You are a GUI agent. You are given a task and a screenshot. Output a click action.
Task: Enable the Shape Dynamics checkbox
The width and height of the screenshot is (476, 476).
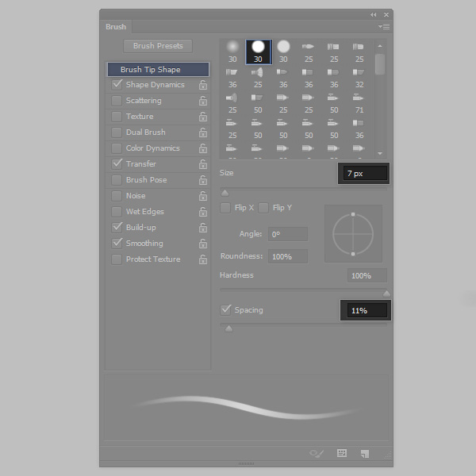(x=117, y=84)
